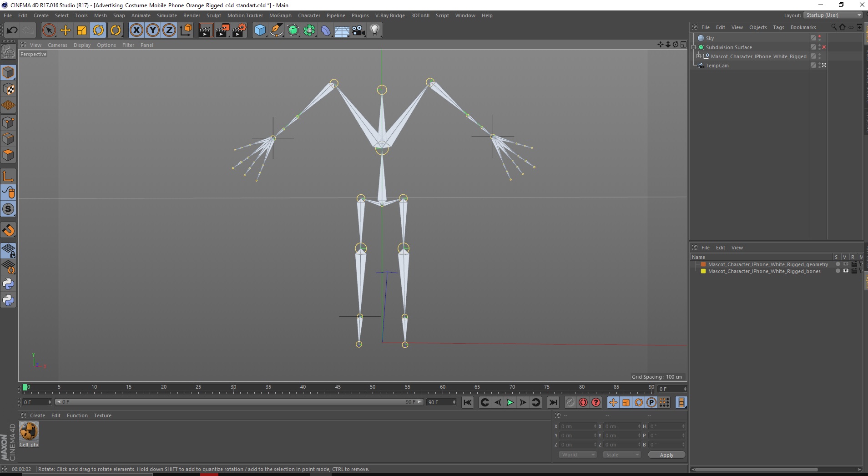
Task: Click the X position input field
Action: (578, 426)
